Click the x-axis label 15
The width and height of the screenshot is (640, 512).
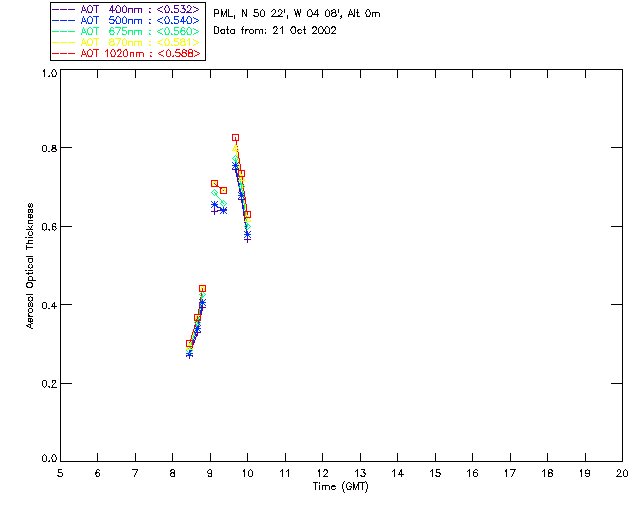[x=435, y=473]
